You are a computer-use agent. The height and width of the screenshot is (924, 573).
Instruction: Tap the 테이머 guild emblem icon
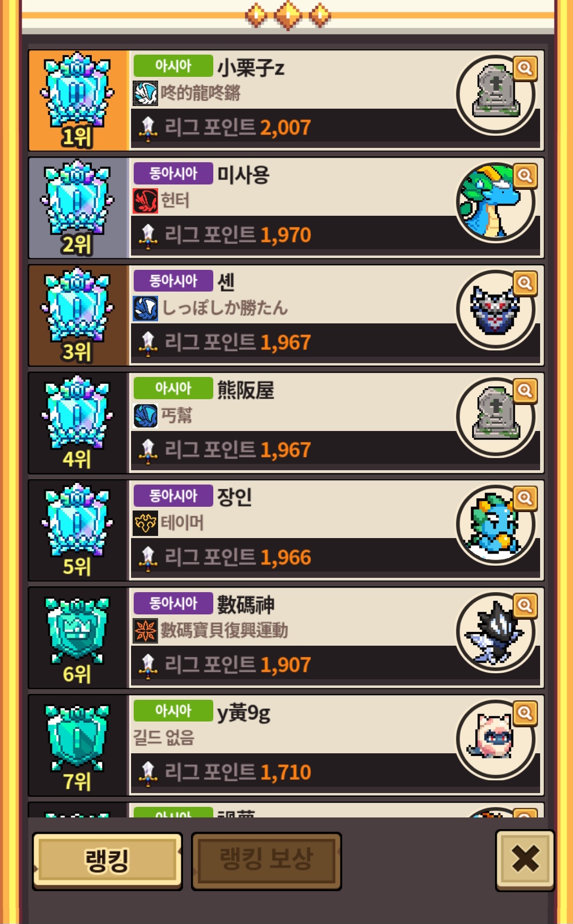[x=145, y=523]
